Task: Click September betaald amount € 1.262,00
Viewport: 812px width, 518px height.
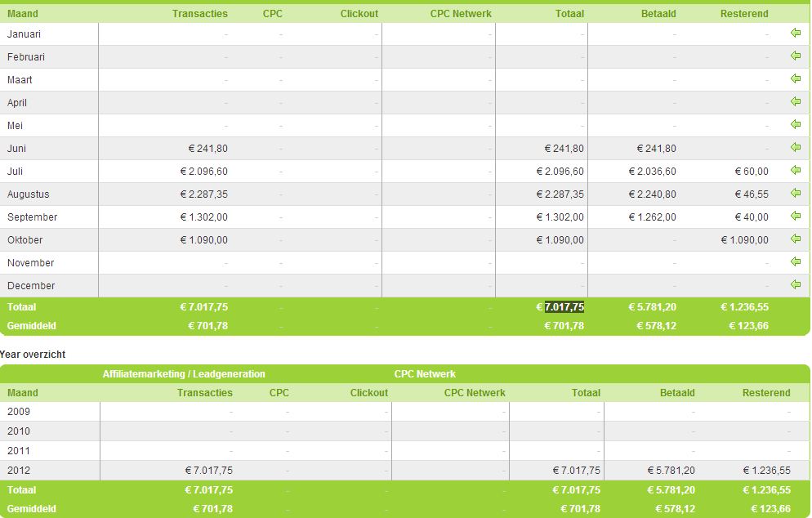Action: coord(652,217)
